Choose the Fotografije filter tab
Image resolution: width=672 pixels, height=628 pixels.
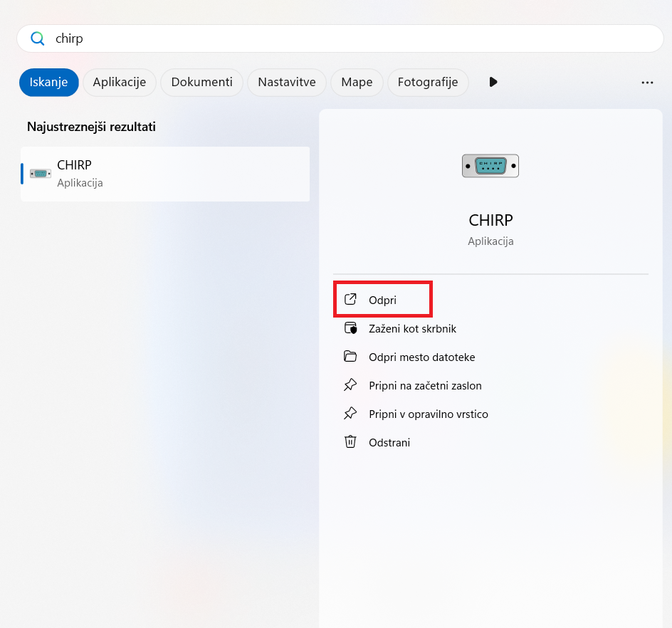coord(428,83)
